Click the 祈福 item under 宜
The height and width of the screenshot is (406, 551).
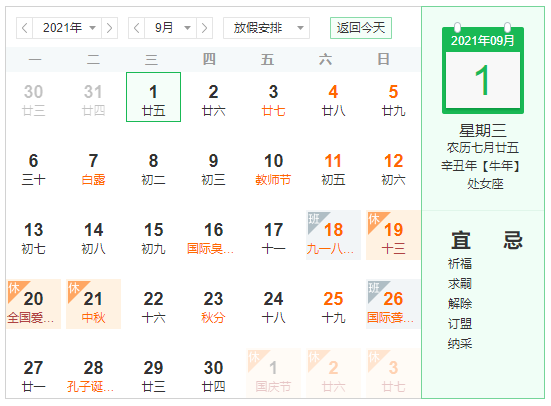coord(460,264)
